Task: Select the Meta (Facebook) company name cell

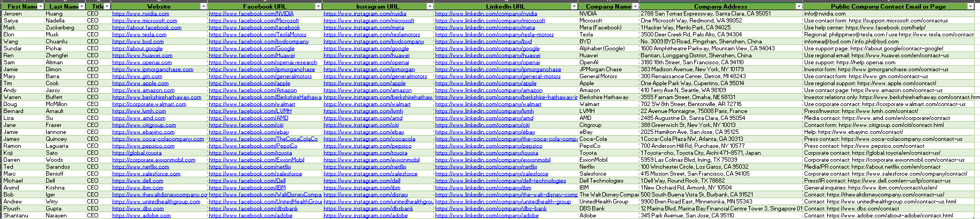Action: click(x=608, y=28)
